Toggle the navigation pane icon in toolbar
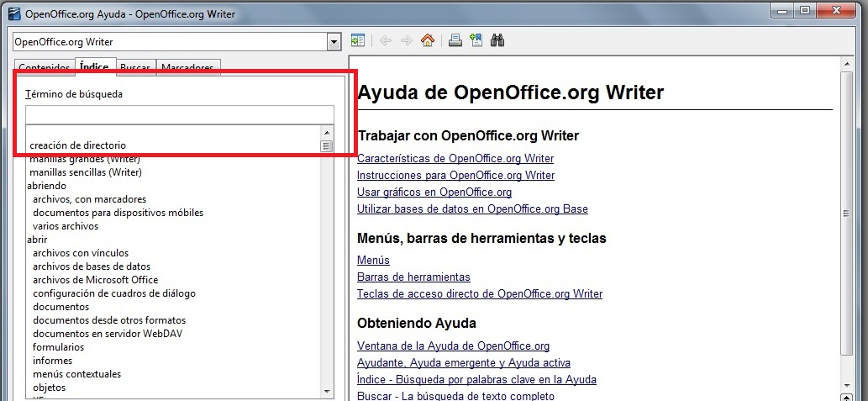868x401 pixels. pos(358,40)
